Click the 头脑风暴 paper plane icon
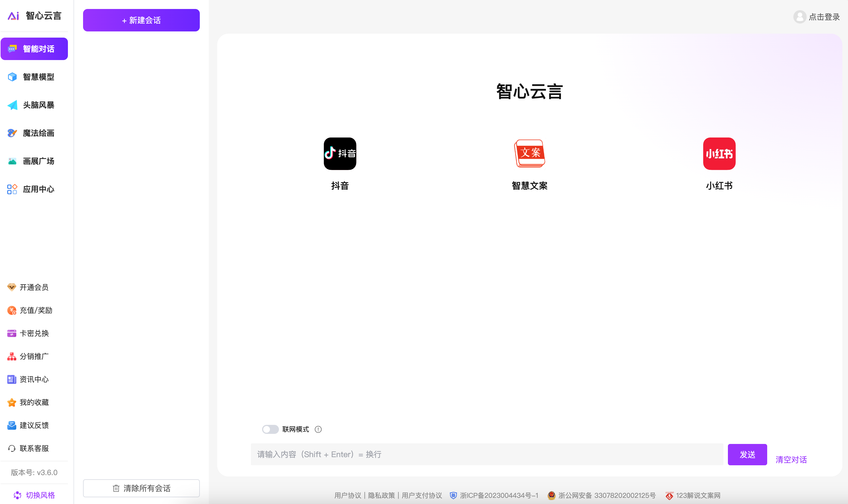The image size is (848, 504). [x=12, y=105]
